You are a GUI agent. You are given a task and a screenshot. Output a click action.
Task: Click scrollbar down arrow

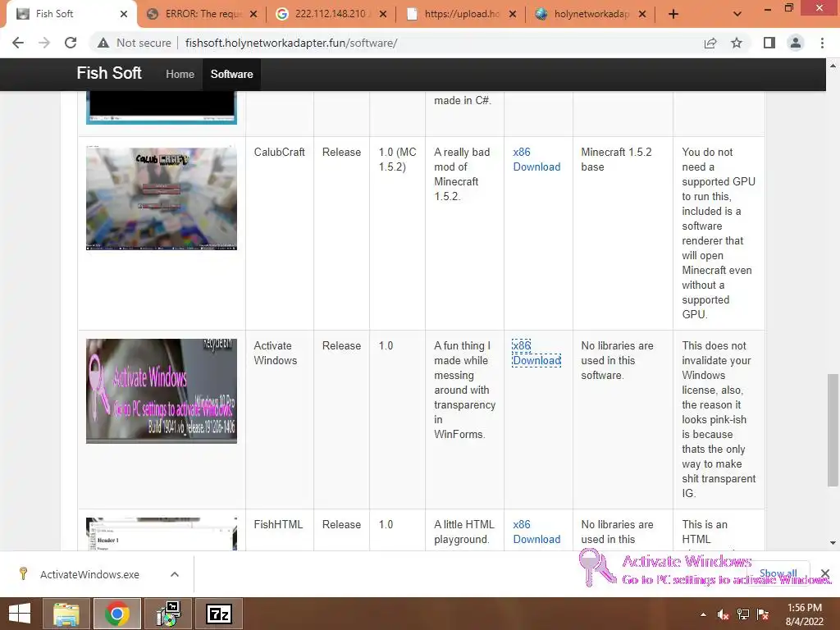tap(833, 543)
